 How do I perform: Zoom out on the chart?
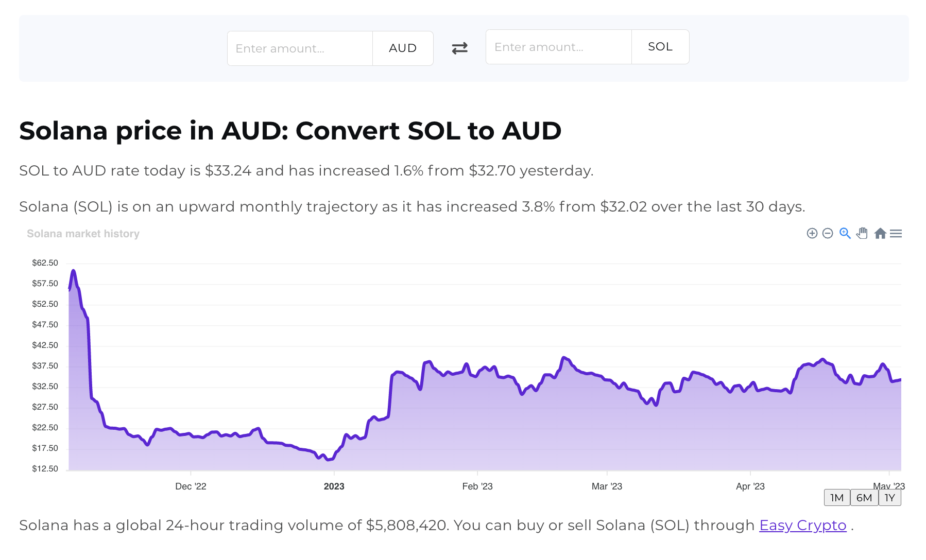pyautogui.click(x=828, y=233)
